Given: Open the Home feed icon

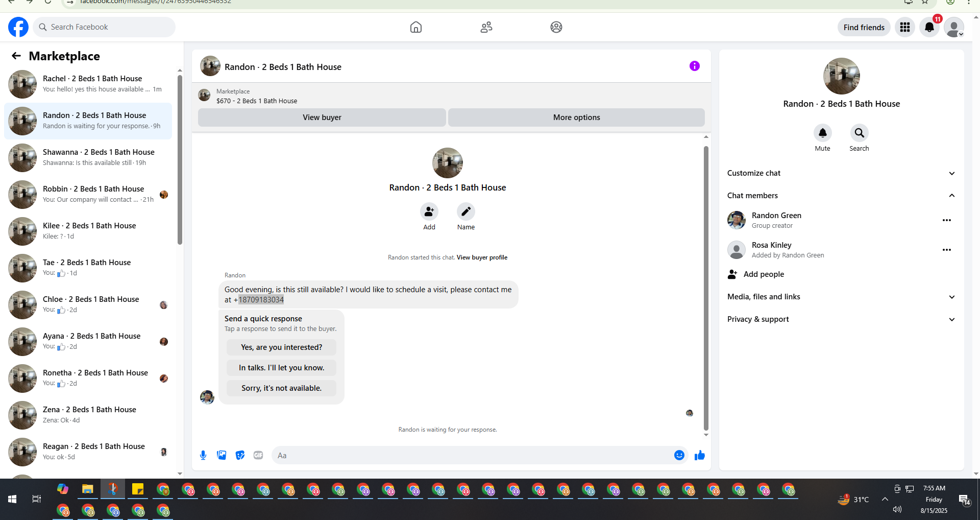Looking at the screenshot, I should coord(416,27).
